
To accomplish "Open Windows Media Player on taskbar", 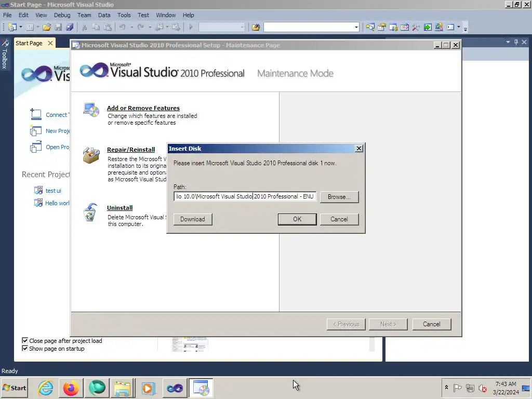I will pos(148,388).
